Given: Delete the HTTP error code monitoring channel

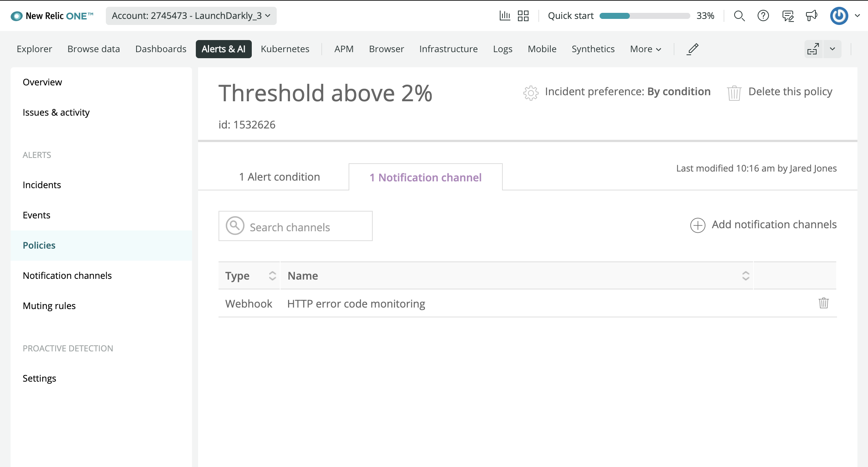Looking at the screenshot, I should pyautogui.click(x=823, y=303).
